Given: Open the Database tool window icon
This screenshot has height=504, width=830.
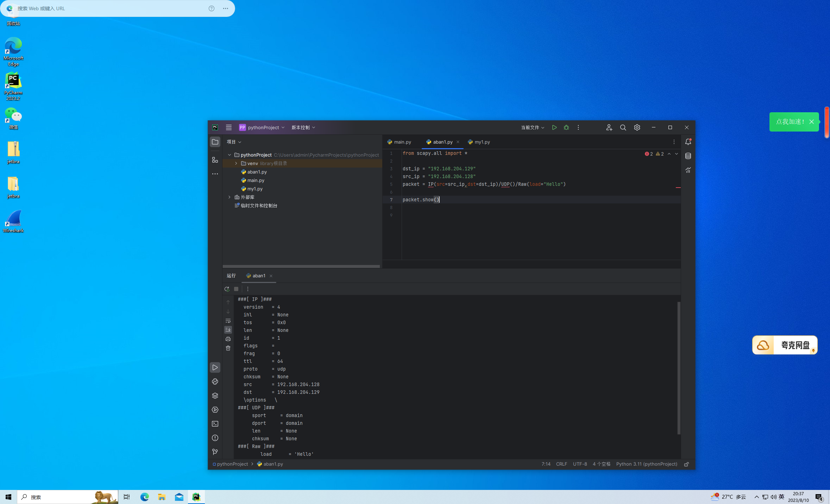Looking at the screenshot, I should pos(688,156).
